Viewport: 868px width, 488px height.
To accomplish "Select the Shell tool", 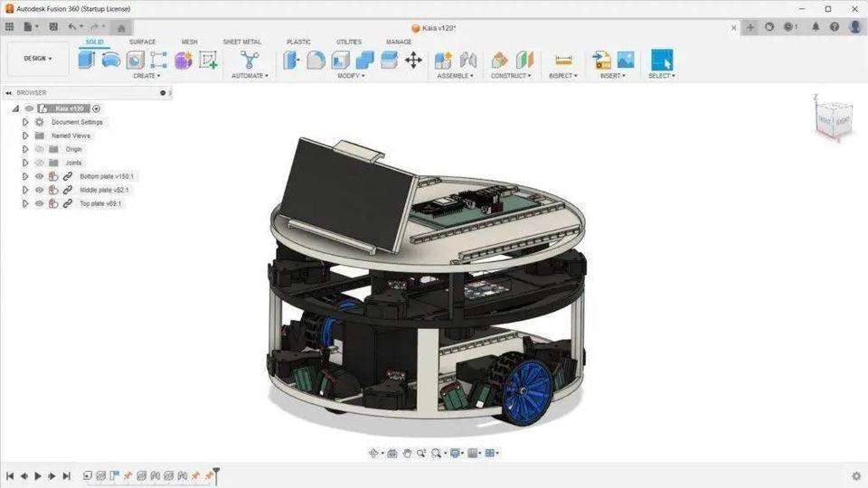I will pyautogui.click(x=340, y=60).
